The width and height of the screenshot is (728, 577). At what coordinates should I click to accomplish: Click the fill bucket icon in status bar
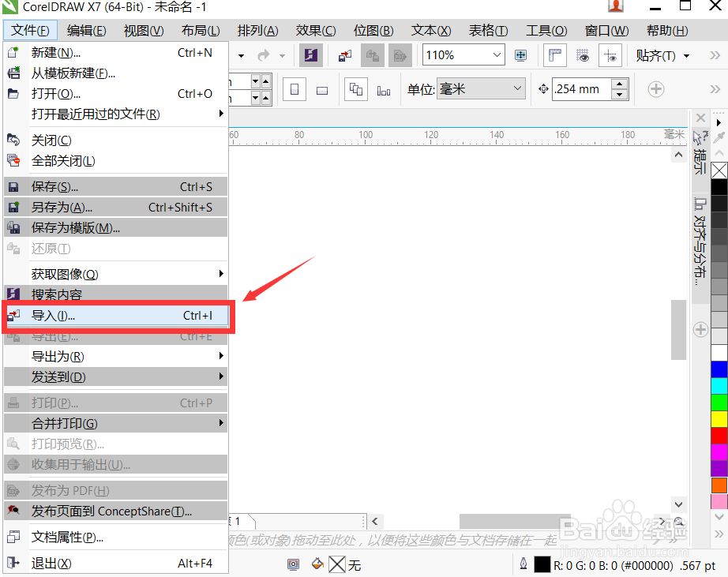coord(317,564)
